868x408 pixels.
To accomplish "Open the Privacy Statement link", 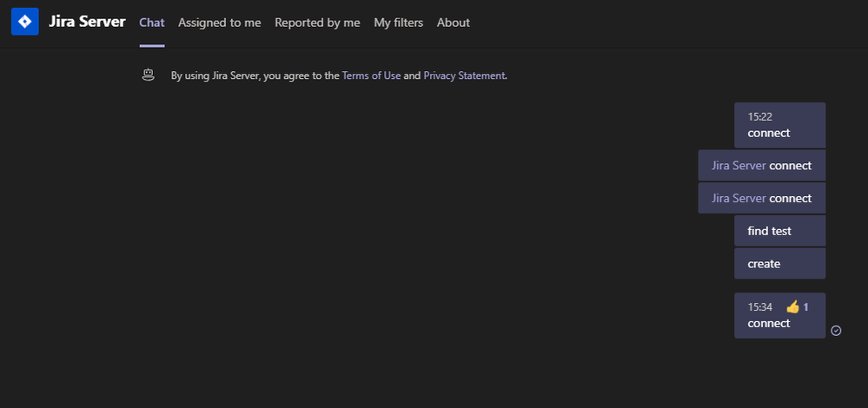I will pos(464,76).
